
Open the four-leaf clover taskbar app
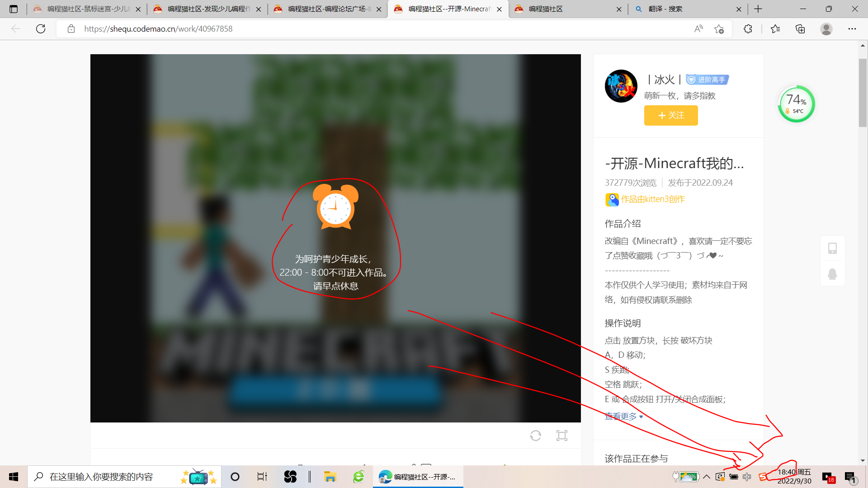coord(290,477)
